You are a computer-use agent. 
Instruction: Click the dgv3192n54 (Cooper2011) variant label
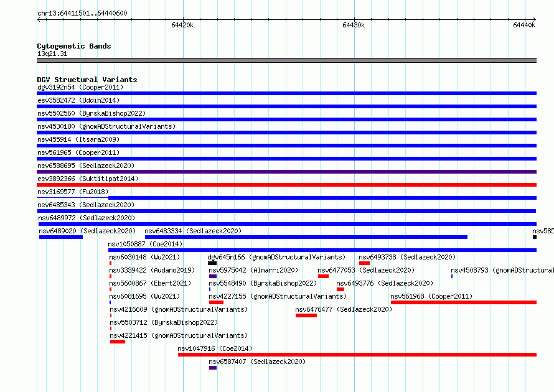point(80,87)
